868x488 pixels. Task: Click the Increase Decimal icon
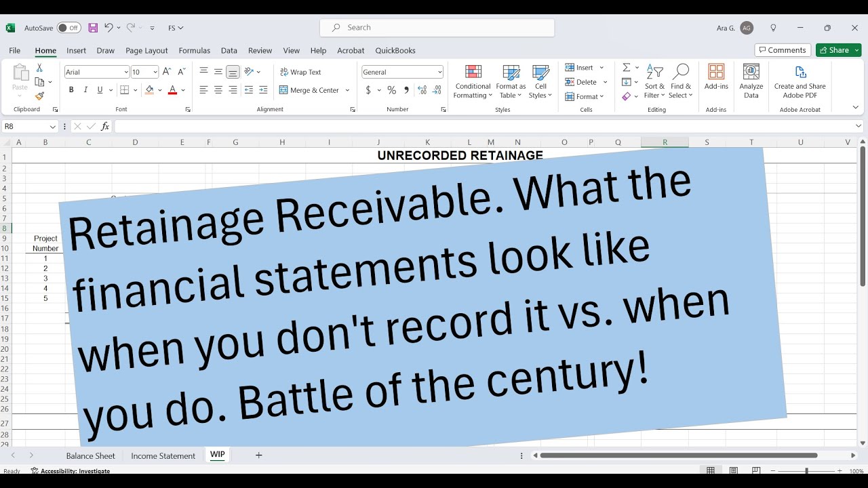tap(422, 90)
